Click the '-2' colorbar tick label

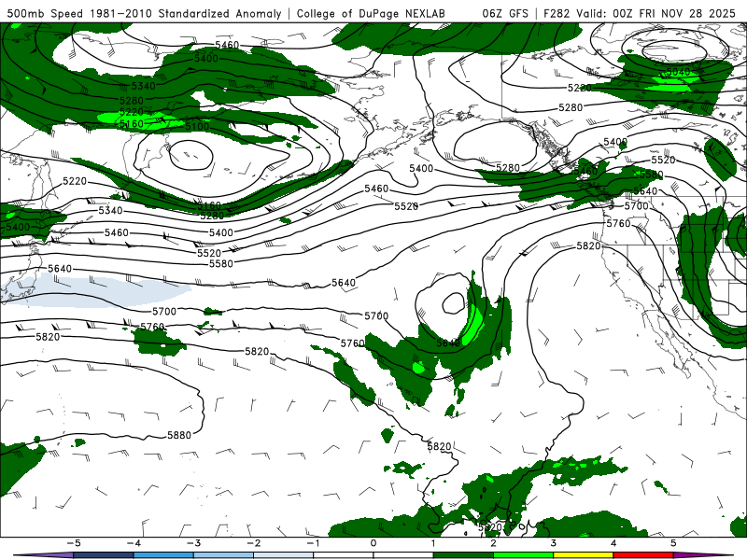tap(253, 543)
